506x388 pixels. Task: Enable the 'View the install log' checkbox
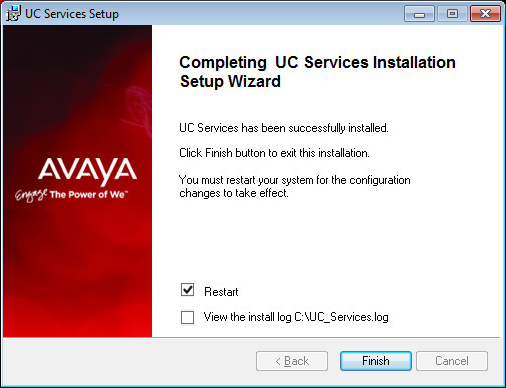pos(187,317)
